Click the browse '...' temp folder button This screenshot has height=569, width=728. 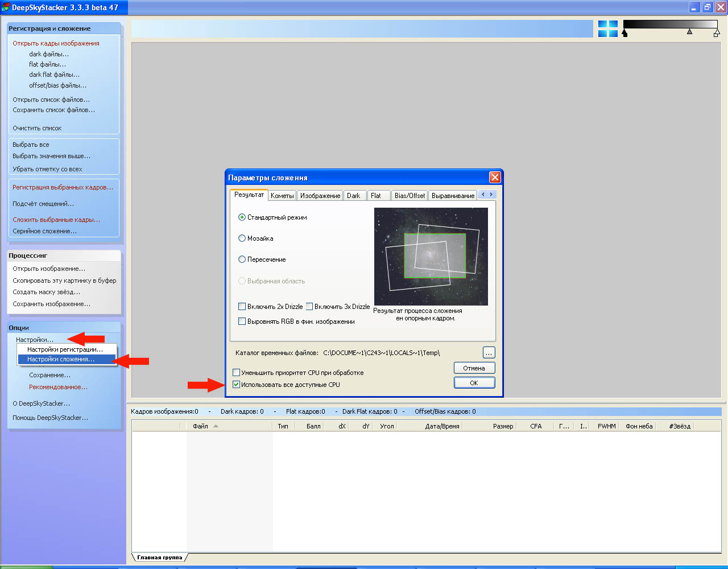tap(489, 353)
